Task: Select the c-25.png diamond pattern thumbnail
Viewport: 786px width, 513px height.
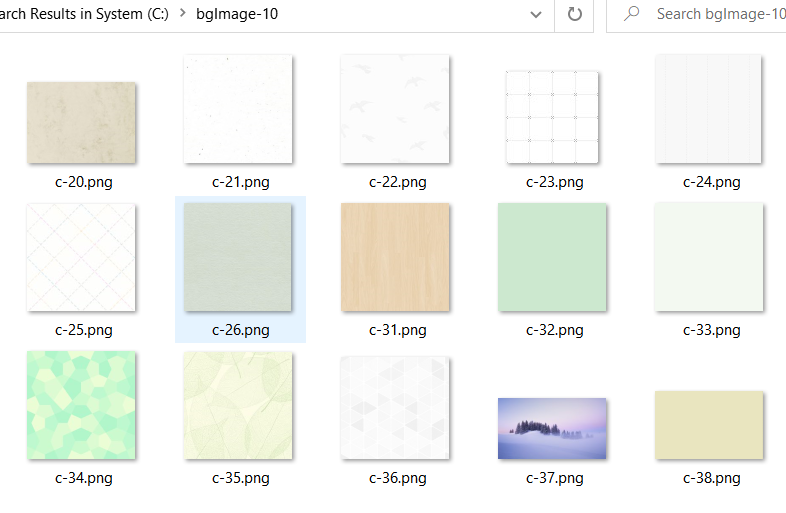Action: click(x=81, y=257)
